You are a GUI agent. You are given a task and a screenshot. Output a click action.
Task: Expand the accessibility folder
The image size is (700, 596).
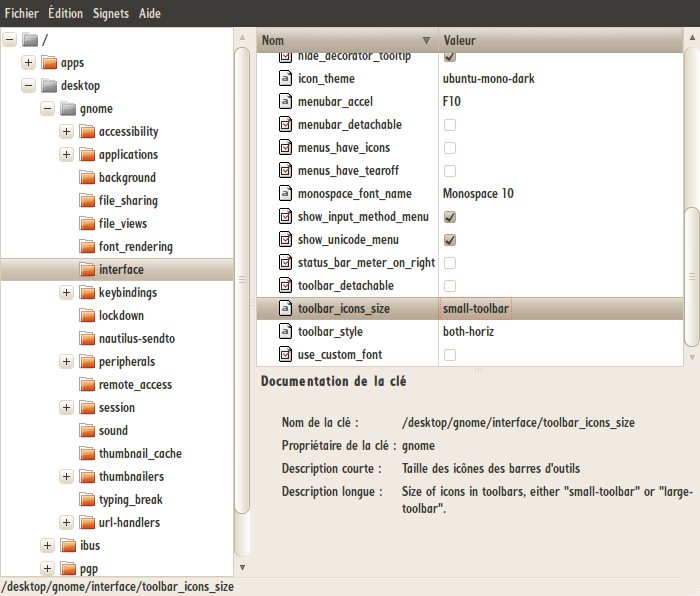(67, 131)
